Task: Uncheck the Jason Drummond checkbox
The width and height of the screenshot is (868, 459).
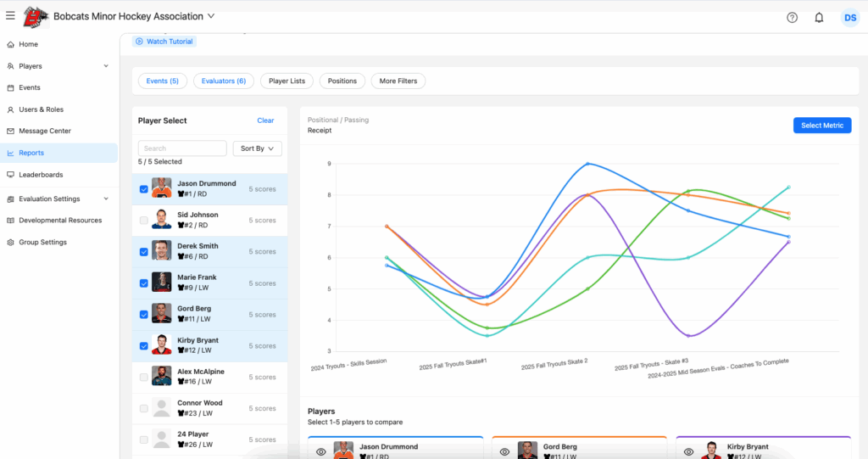Action: click(x=143, y=189)
